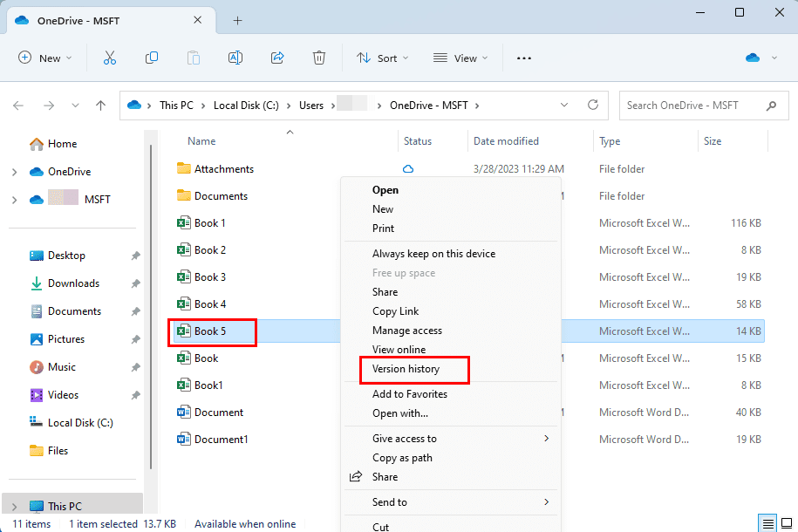798x532 pixels.
Task: Click navigation pane vertical scrollbar
Action: click(151, 308)
